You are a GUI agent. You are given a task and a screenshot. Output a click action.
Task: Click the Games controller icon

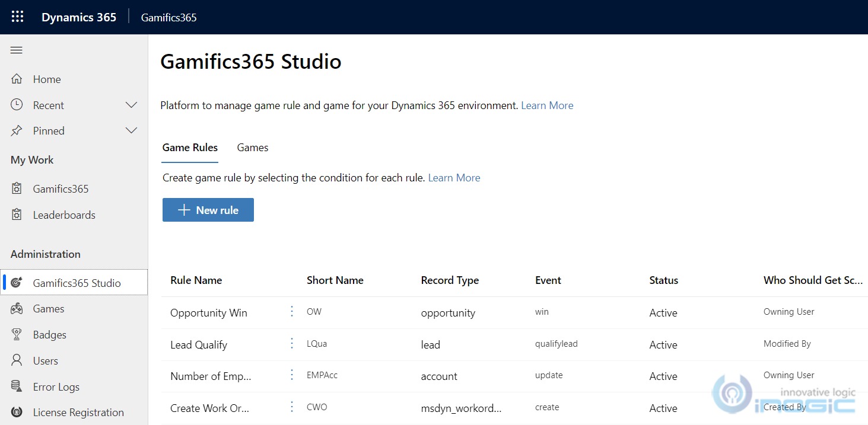tap(17, 308)
